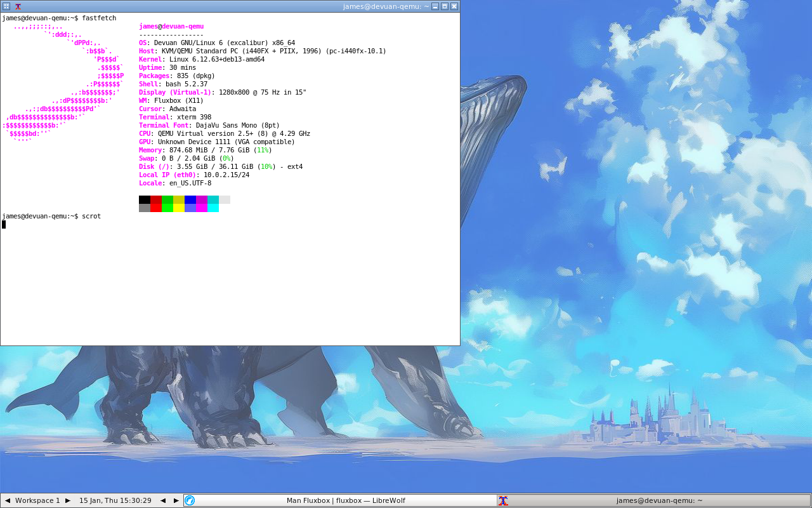Screen dimensions: 812x508
Task: Click the 'Locale: en_US.UTF-8' line
Action: pyautogui.click(x=175, y=183)
